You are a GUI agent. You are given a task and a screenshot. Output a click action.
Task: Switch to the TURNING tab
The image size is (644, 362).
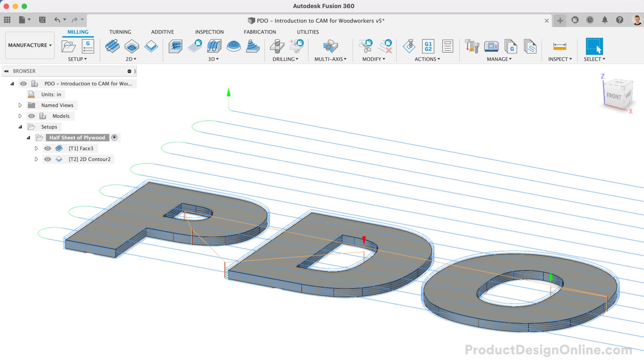point(120,32)
